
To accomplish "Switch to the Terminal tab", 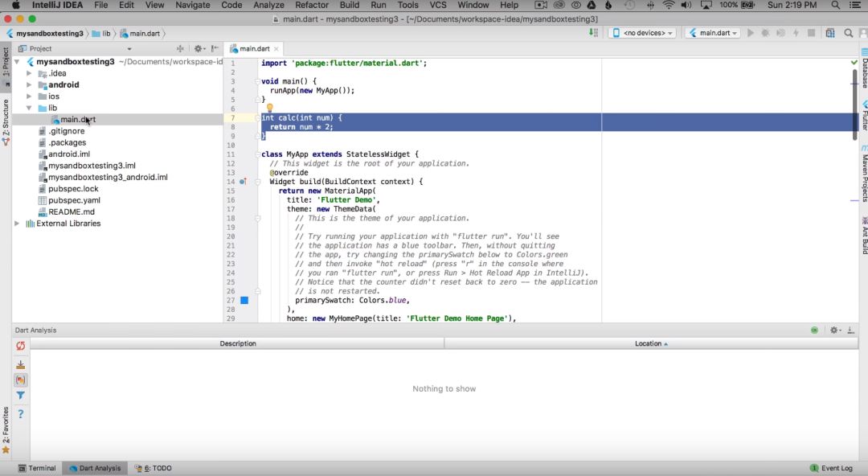I will [37, 468].
